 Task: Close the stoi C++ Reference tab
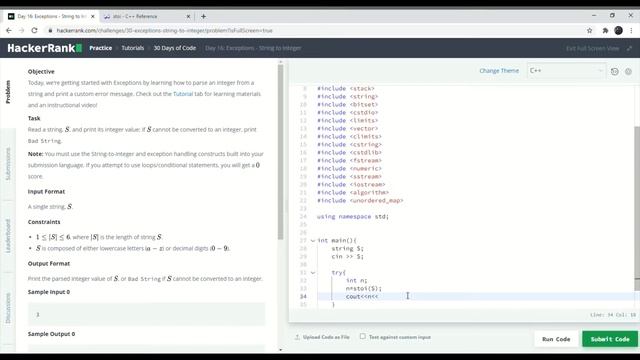pyautogui.click(x=188, y=16)
